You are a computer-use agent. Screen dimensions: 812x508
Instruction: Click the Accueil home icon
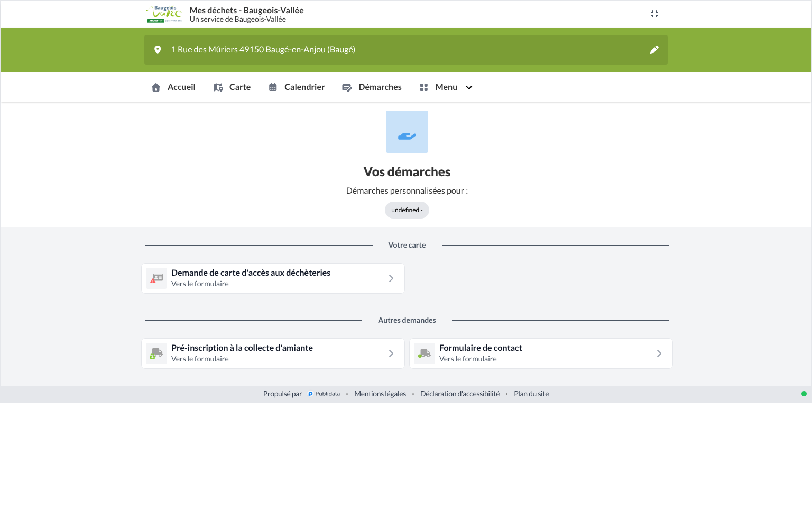156,87
